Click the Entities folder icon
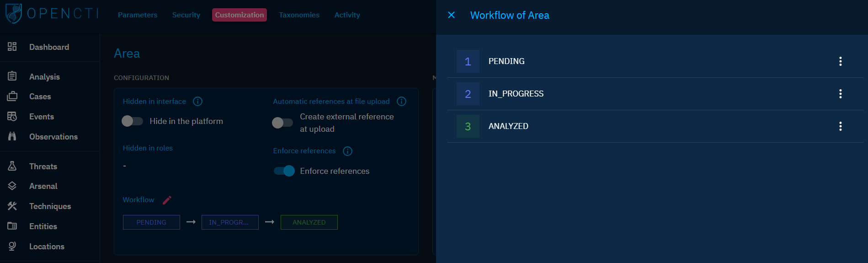Image resolution: width=868 pixels, height=263 pixels. [12, 226]
